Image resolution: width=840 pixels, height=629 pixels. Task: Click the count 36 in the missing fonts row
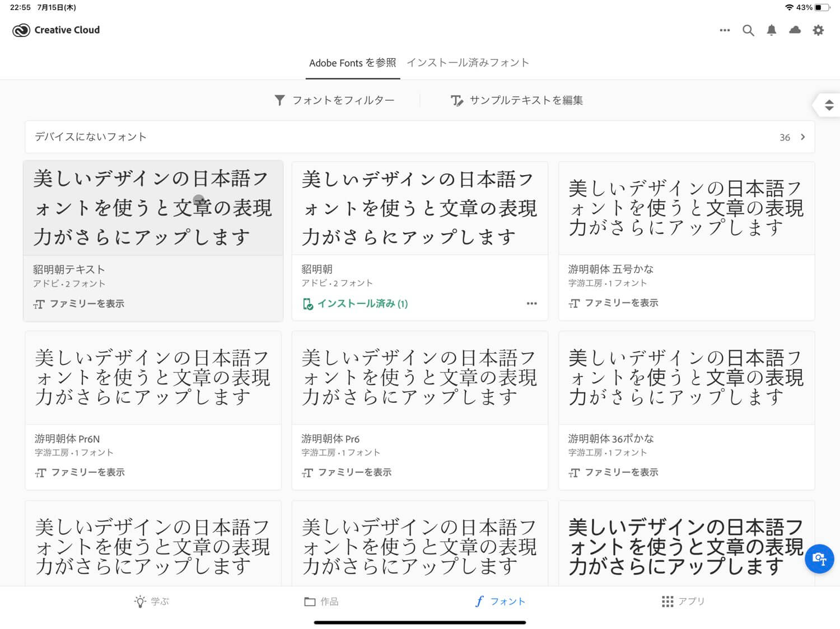tap(785, 138)
